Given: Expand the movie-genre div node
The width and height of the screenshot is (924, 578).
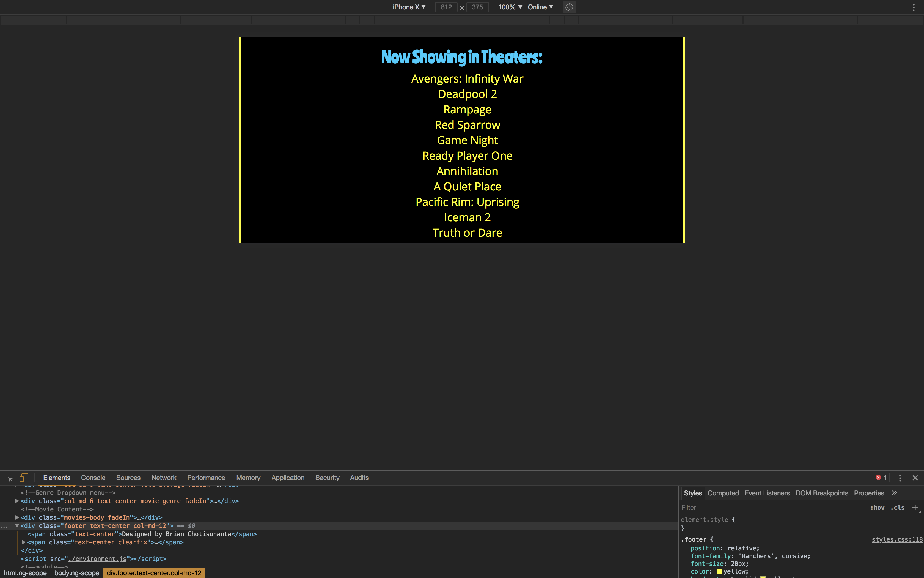Looking at the screenshot, I should tap(17, 501).
